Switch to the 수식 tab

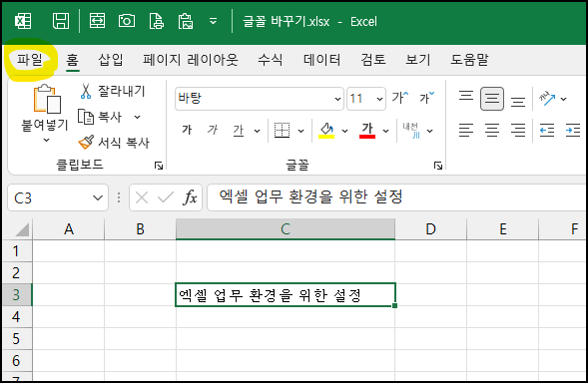[270, 59]
